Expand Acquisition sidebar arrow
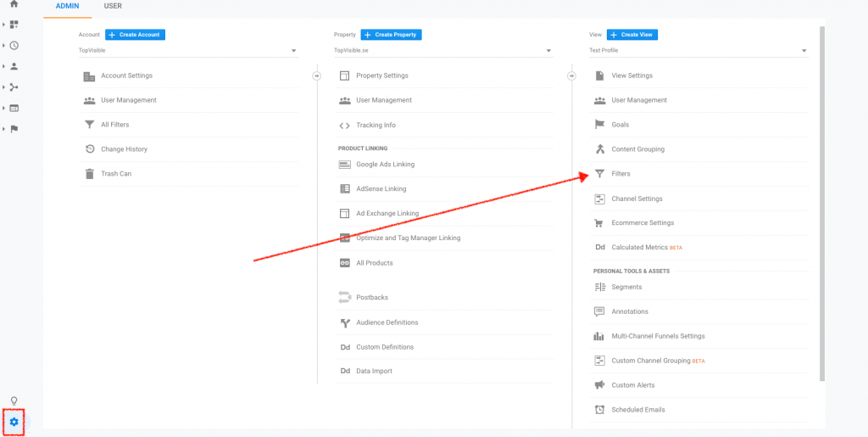This screenshot has height=437, width=868. 3,87
